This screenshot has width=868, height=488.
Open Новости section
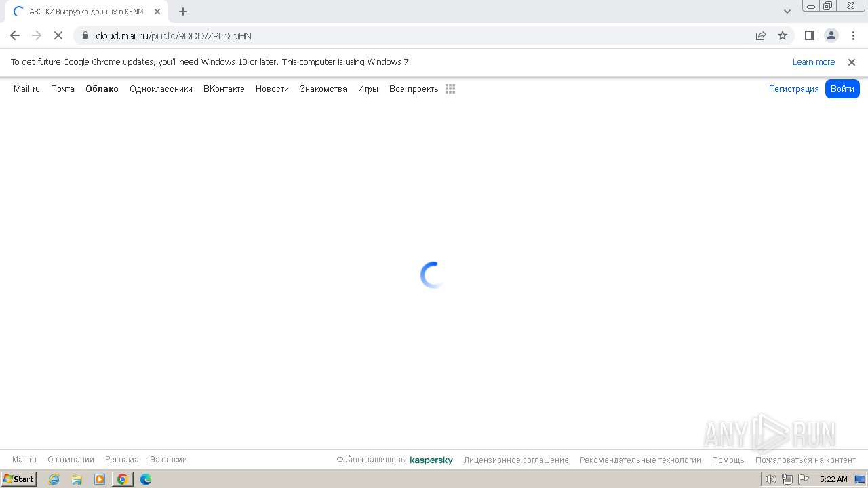pyautogui.click(x=272, y=89)
